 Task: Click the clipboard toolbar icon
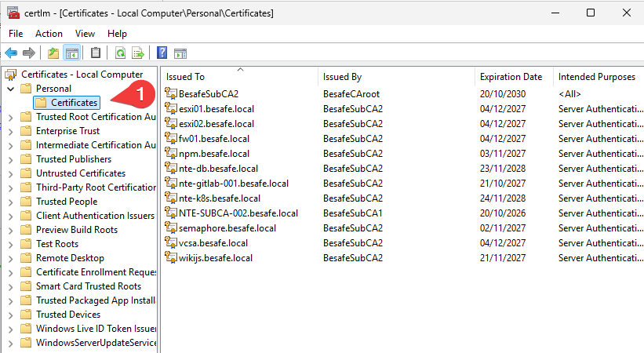point(96,53)
